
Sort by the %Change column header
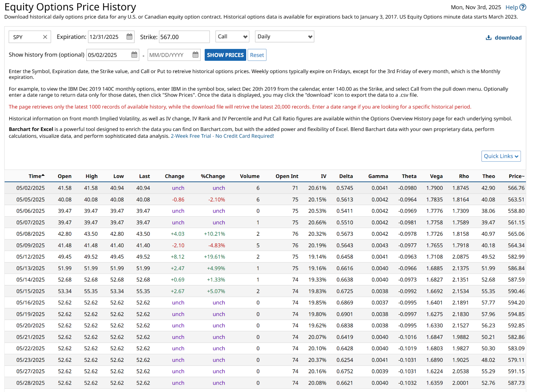coord(213,176)
